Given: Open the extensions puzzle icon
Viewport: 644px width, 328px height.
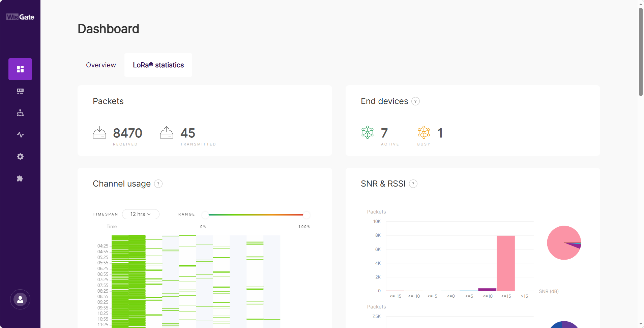Looking at the screenshot, I should (x=20, y=178).
